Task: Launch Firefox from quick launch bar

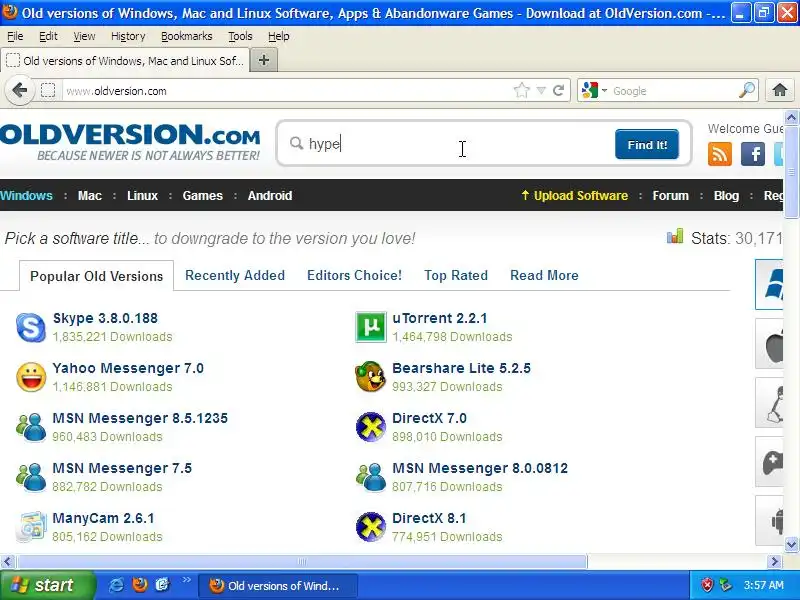Action: (139, 585)
